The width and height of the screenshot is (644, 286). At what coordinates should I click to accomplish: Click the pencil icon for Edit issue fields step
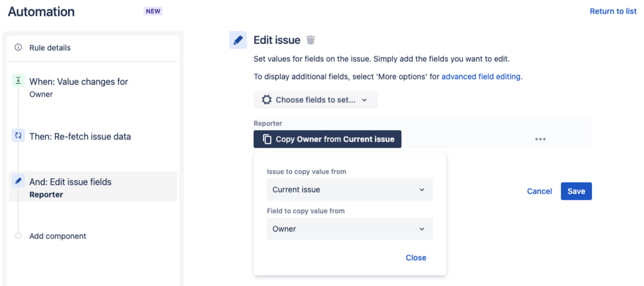coord(18,181)
